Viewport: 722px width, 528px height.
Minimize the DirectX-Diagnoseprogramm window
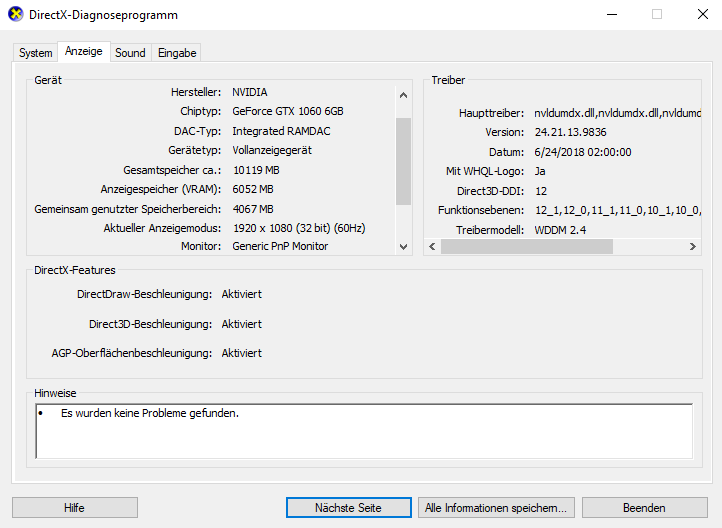[612, 14]
